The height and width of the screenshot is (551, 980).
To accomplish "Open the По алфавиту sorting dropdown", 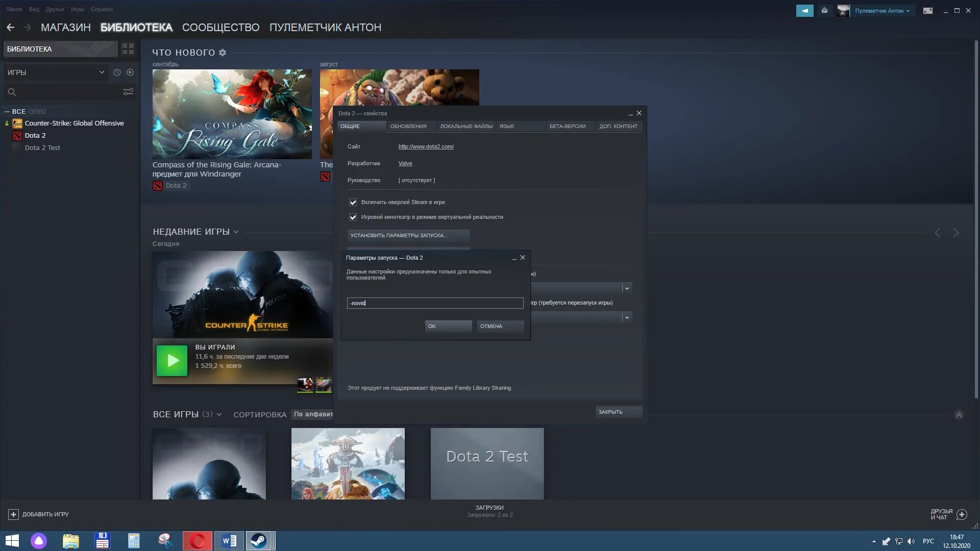I will click(x=312, y=414).
